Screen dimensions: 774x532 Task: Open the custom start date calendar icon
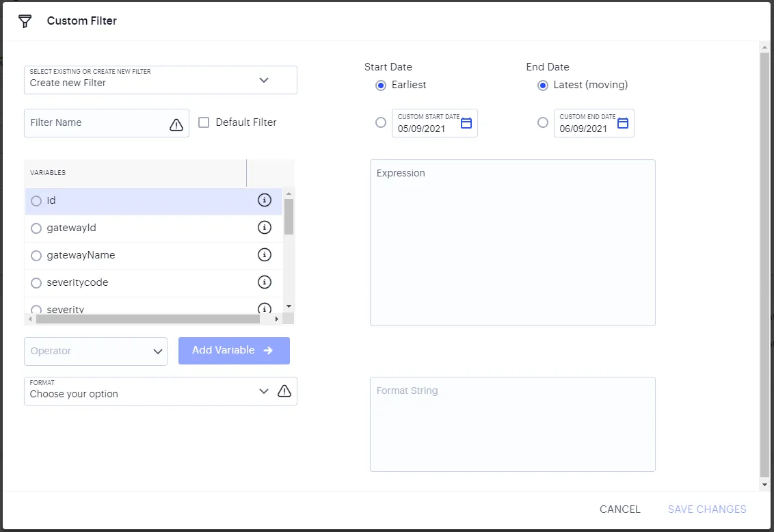[466, 123]
